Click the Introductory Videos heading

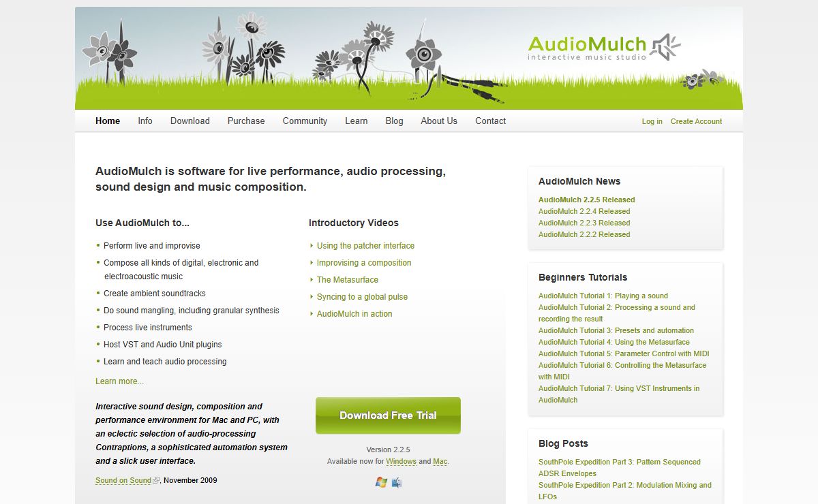point(354,223)
